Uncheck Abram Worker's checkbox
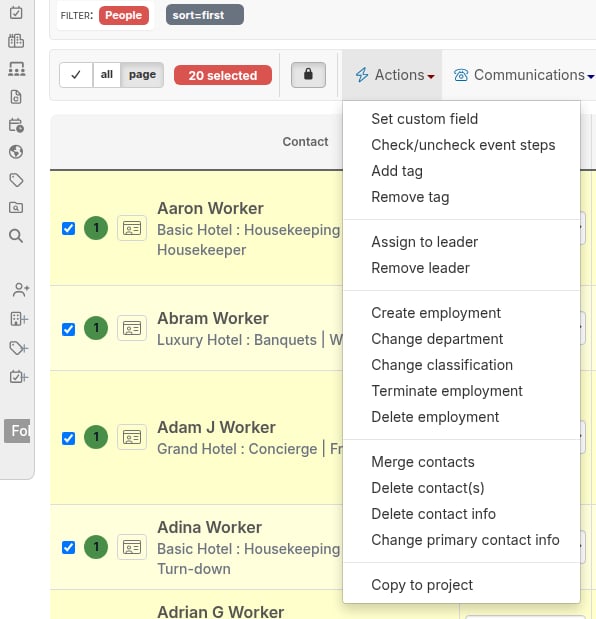596x619 pixels. (x=68, y=329)
